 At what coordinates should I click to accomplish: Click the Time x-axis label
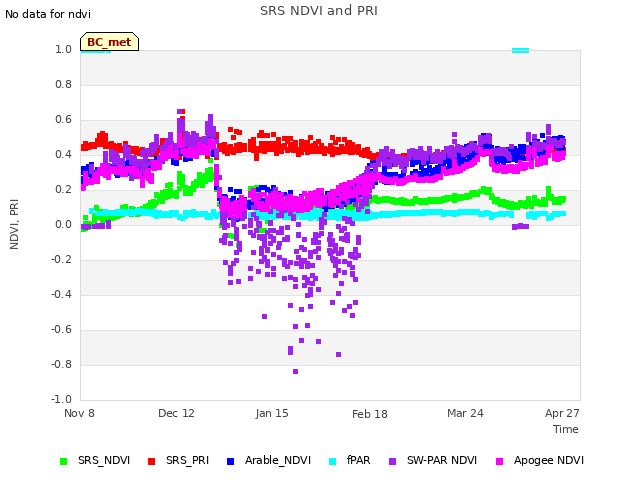(x=565, y=429)
